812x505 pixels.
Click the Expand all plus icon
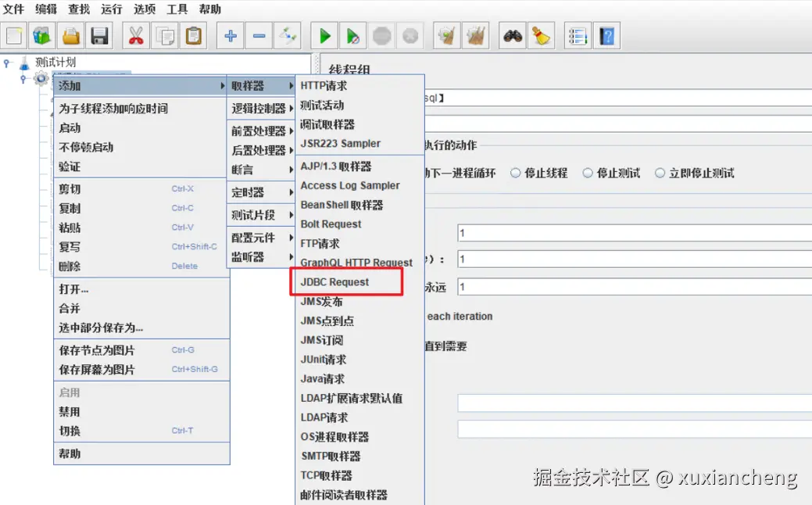point(230,36)
